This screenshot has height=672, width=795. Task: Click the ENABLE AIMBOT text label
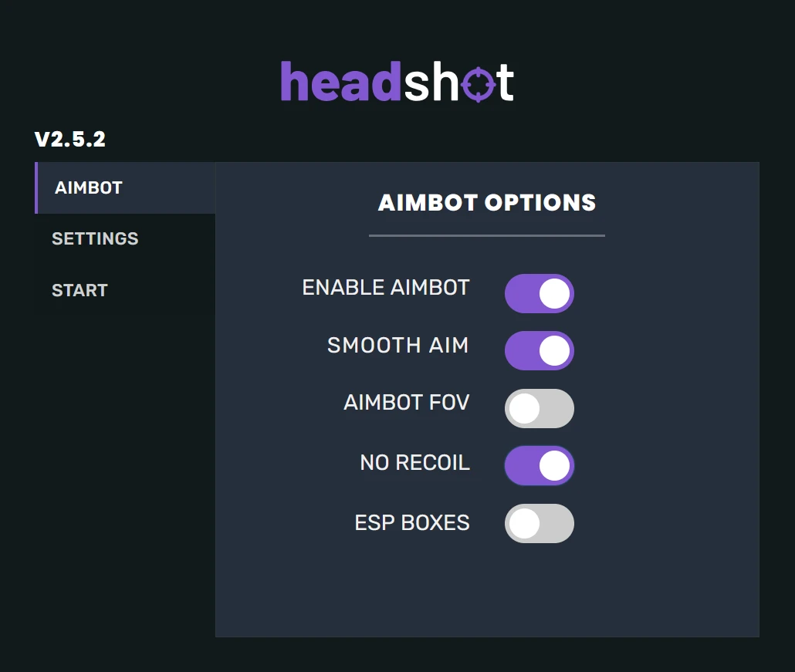coord(386,287)
